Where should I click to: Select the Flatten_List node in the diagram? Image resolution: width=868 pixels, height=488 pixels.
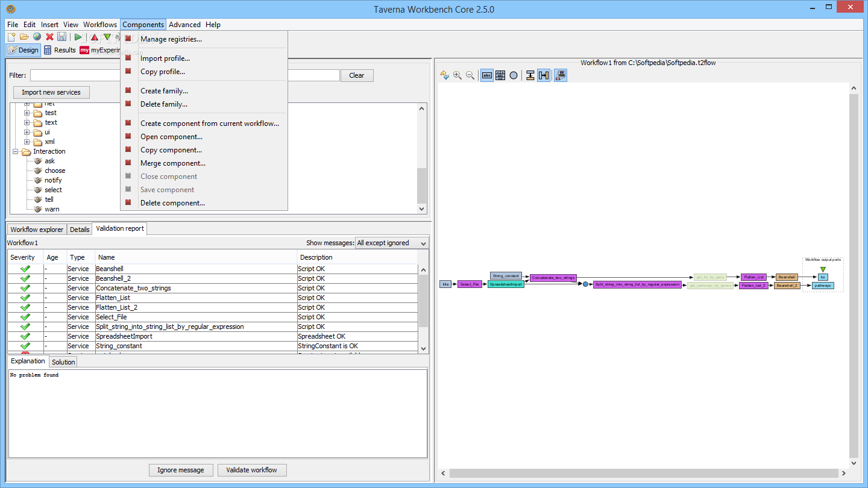(x=754, y=277)
